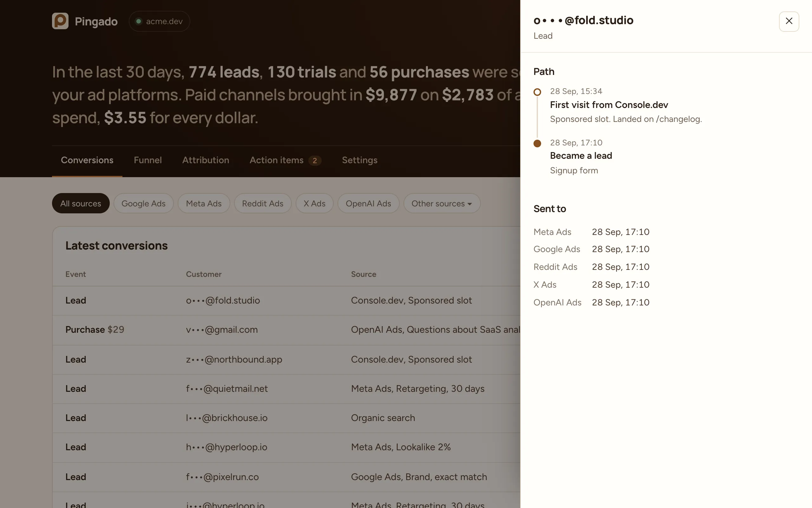The height and width of the screenshot is (508, 812).
Task: Click 'Signup form' under Became a lead
Action: click(574, 170)
